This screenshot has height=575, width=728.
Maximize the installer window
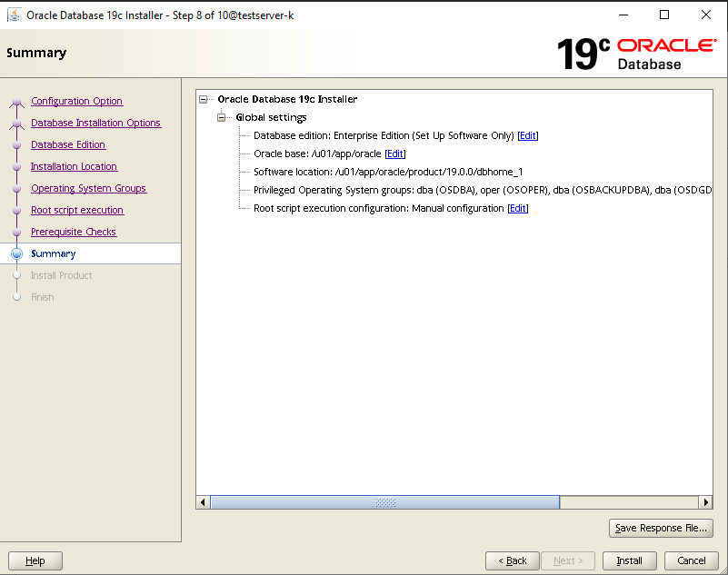[664, 15]
